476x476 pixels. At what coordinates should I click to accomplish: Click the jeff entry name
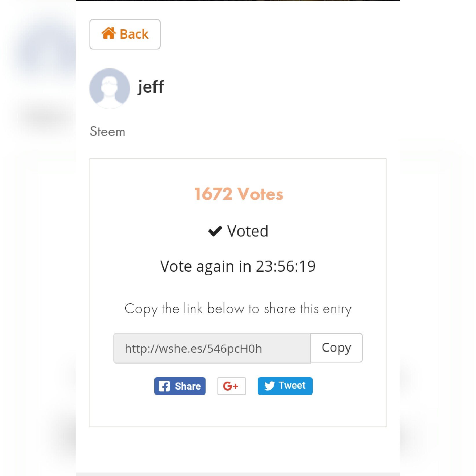[151, 87]
